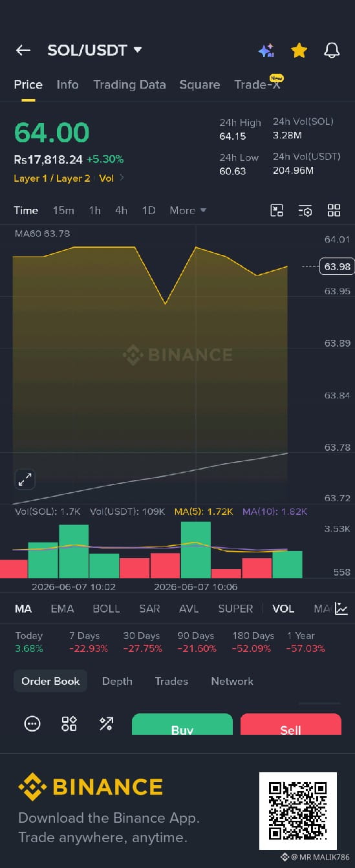Select the EMA indicator
Viewport: 355px width, 868px height.
(62, 609)
